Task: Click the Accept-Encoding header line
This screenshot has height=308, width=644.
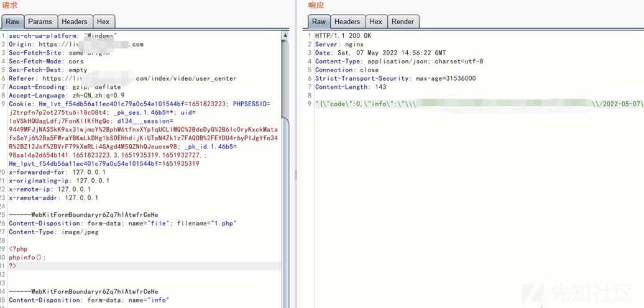Action: pyautogui.click(x=65, y=87)
